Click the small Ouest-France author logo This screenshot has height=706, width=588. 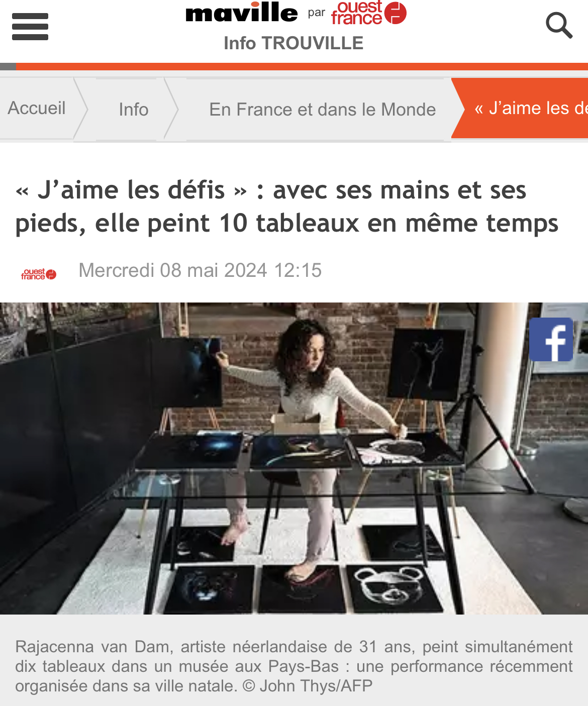point(39,274)
